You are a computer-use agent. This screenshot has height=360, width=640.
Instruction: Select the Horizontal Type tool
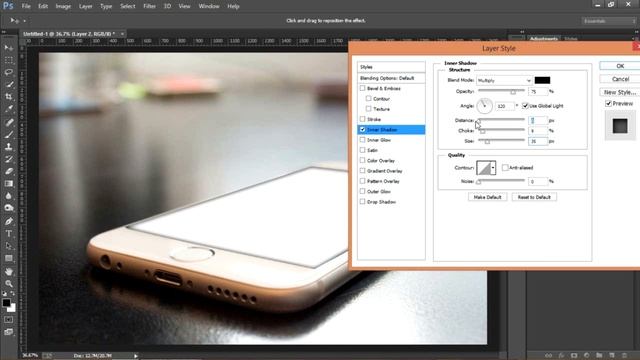click(9, 233)
